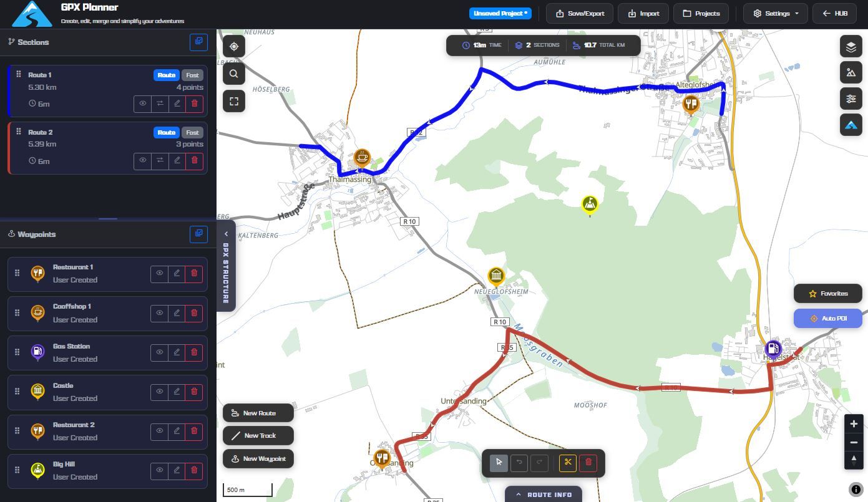Open the map search magnifier
The height and width of the screenshot is (502, 868).
[x=234, y=74]
